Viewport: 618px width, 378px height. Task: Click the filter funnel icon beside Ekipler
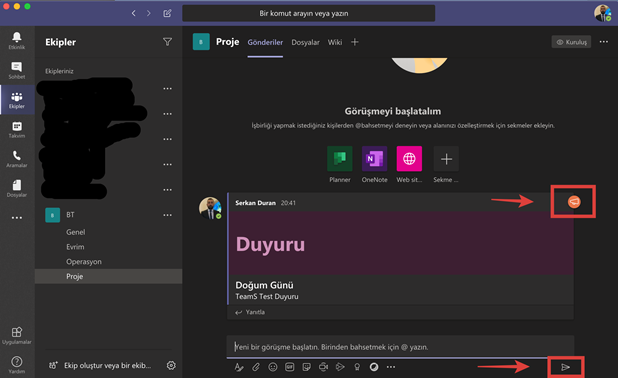(168, 42)
